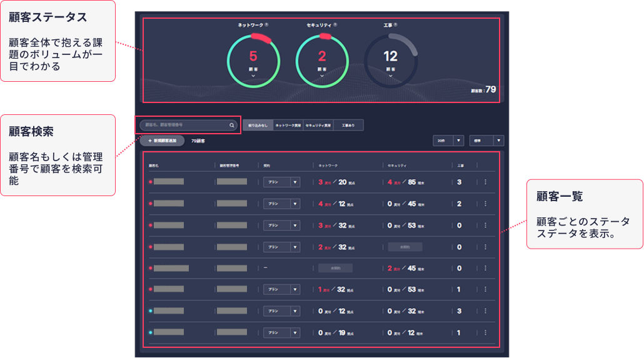644x361 pixels.
Task: Click network value 0 / 19 cell
Action: (336, 333)
